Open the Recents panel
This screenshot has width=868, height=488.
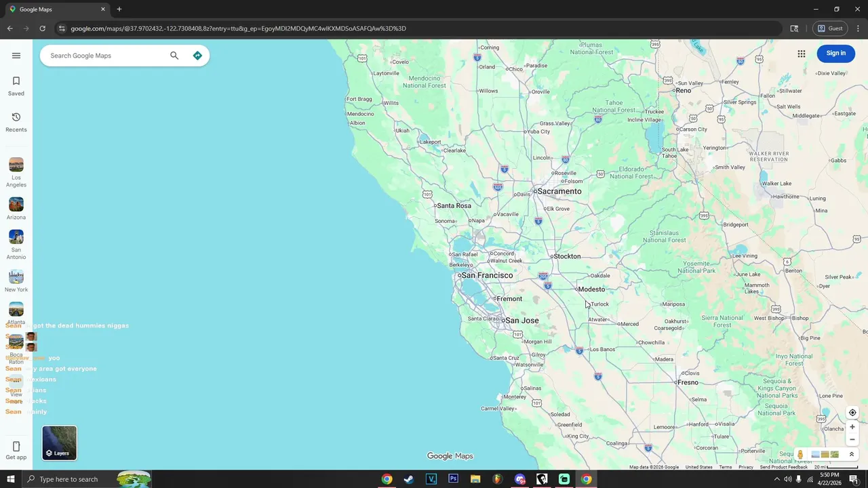point(16,123)
